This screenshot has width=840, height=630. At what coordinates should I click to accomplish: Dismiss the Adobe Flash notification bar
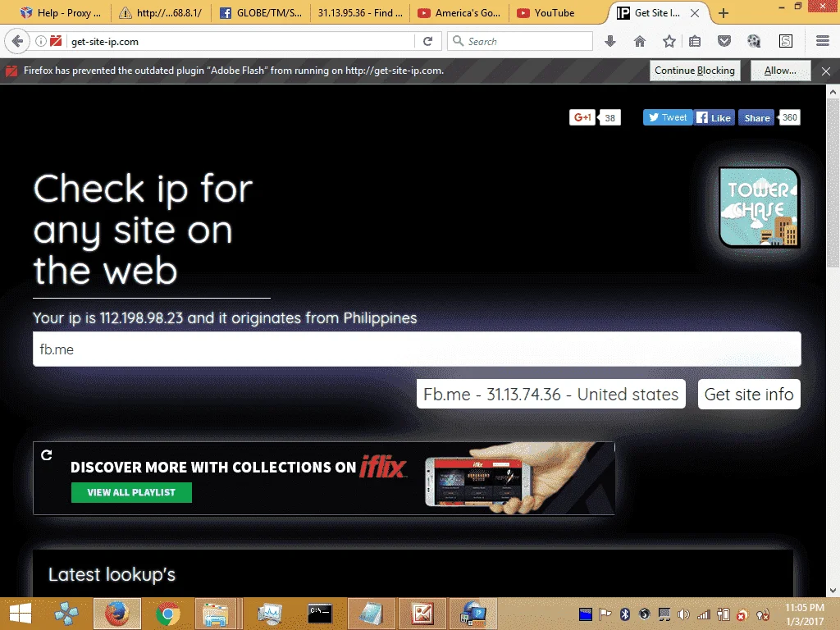(x=826, y=71)
